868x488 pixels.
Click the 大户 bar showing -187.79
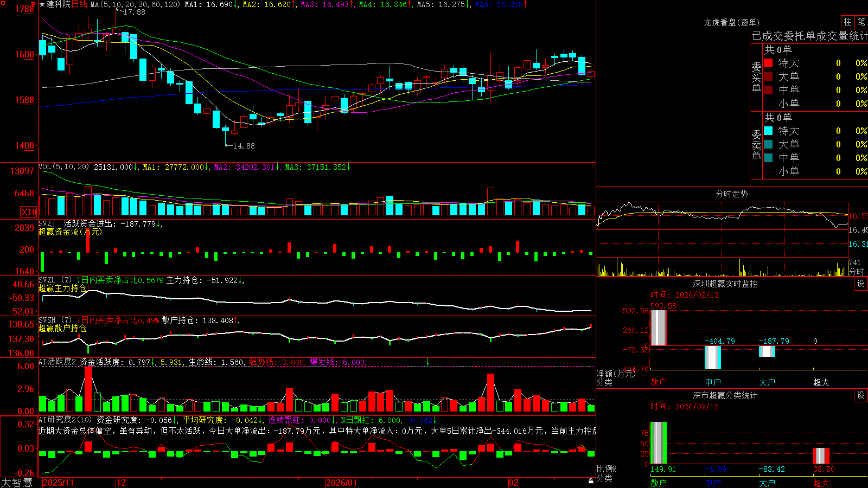[x=767, y=351]
